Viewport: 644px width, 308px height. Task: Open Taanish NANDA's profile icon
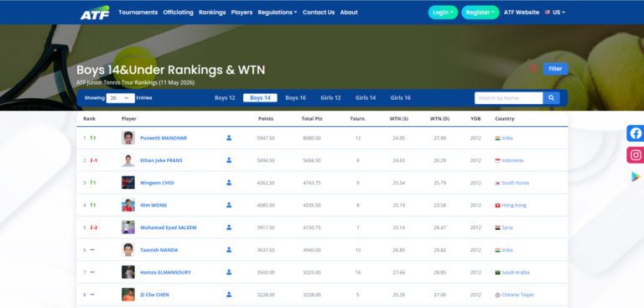(x=229, y=249)
